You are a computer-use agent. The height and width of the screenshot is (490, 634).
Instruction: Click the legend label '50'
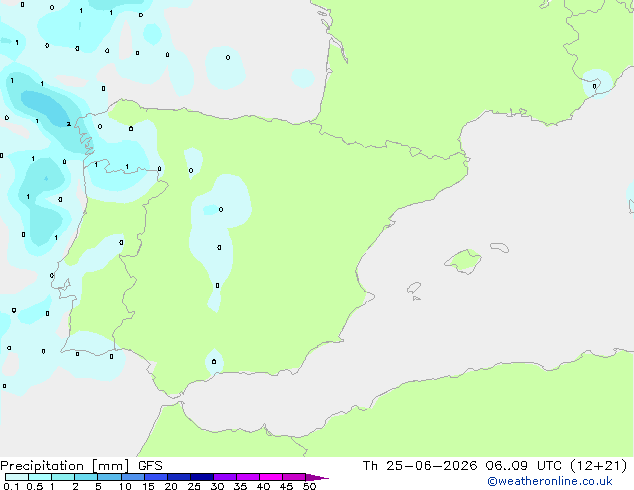click(x=309, y=486)
